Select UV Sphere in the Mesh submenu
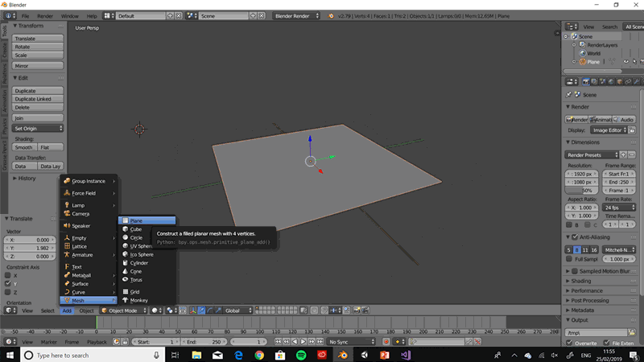The image size is (644, 362). point(141,246)
